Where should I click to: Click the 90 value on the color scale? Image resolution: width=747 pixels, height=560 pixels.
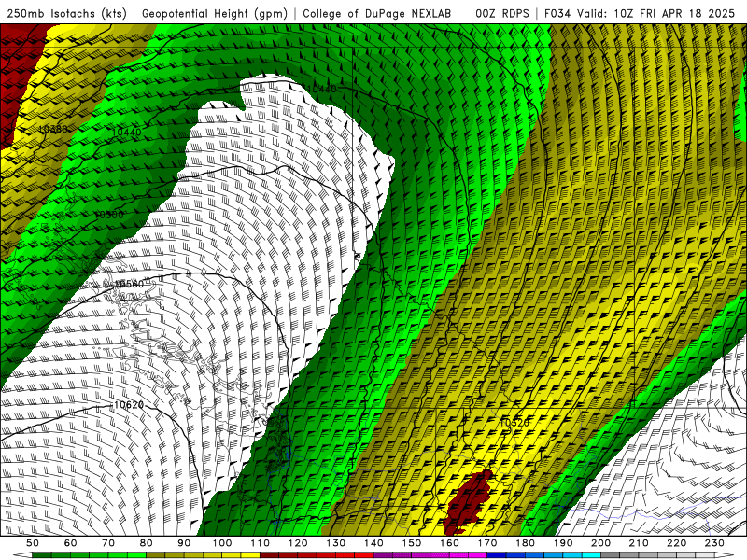184,543
